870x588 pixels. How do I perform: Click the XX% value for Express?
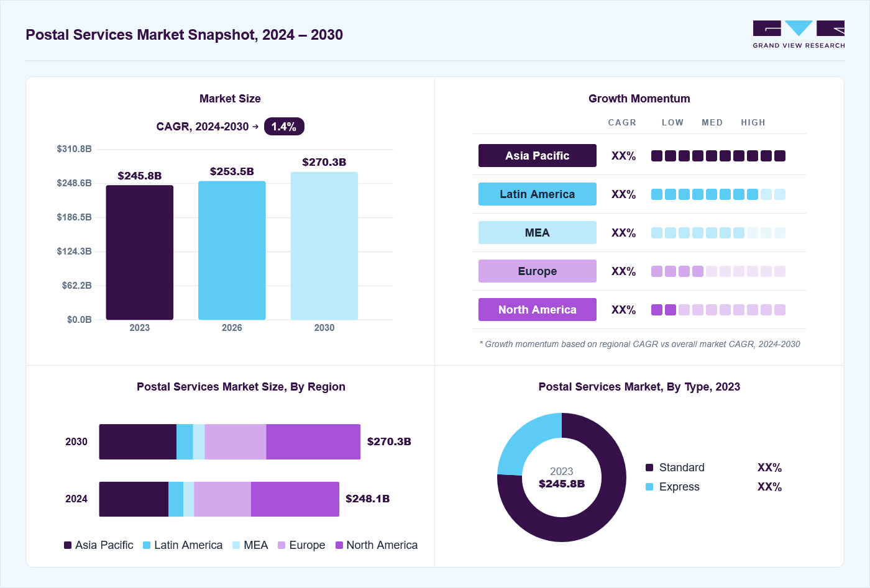coord(770,487)
